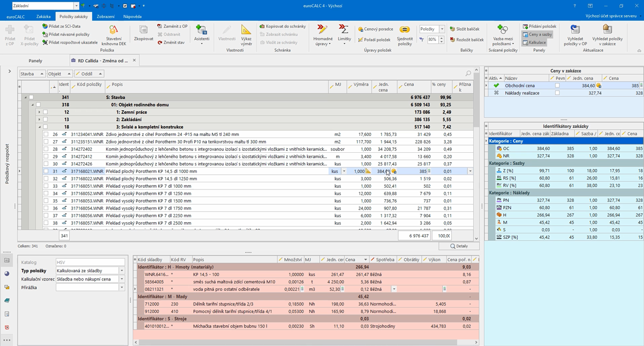Toggle Pevná checkbox for Obchodní cena
The width and height of the screenshot is (644, 346).
click(557, 86)
